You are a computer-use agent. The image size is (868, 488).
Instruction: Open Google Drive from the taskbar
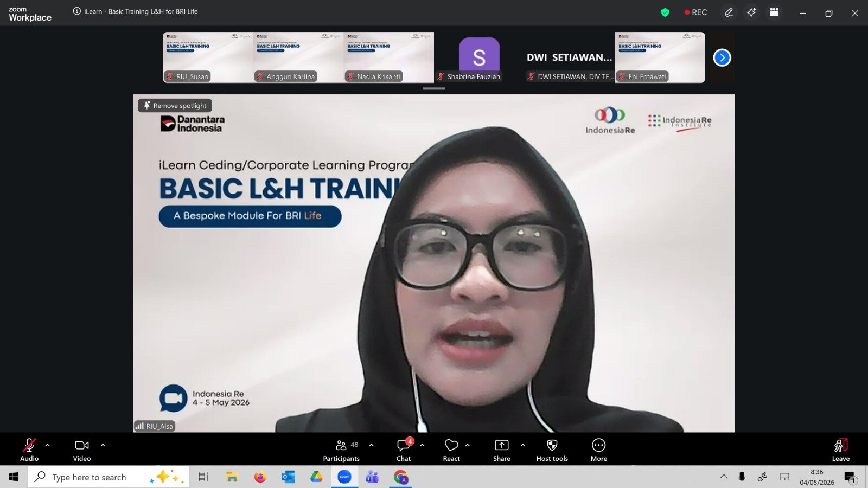[316, 477]
